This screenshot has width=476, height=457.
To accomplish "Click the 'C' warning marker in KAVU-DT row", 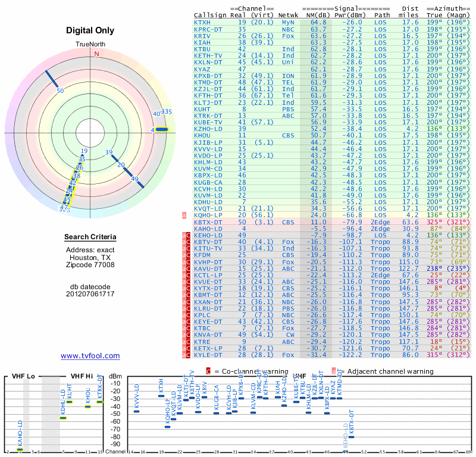I will coord(188,269).
